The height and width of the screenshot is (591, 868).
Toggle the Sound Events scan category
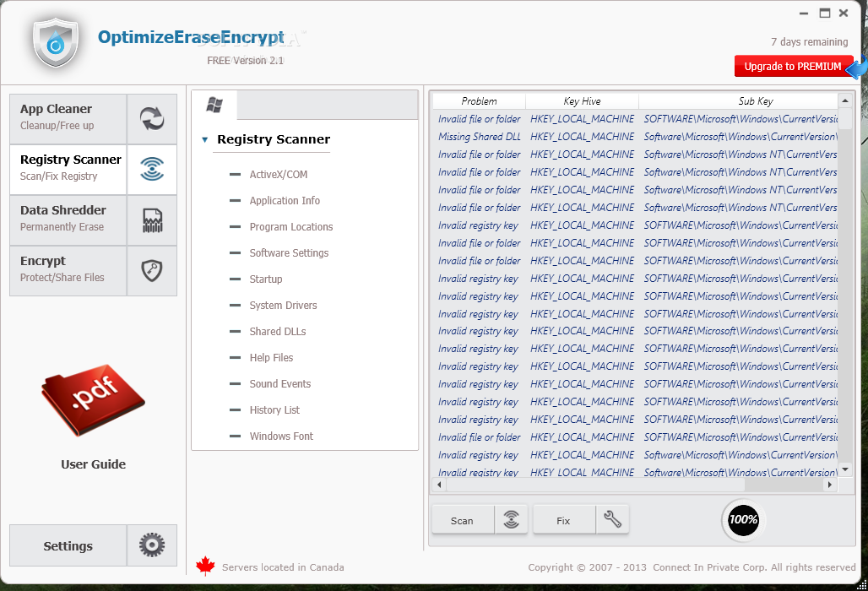click(x=270, y=384)
